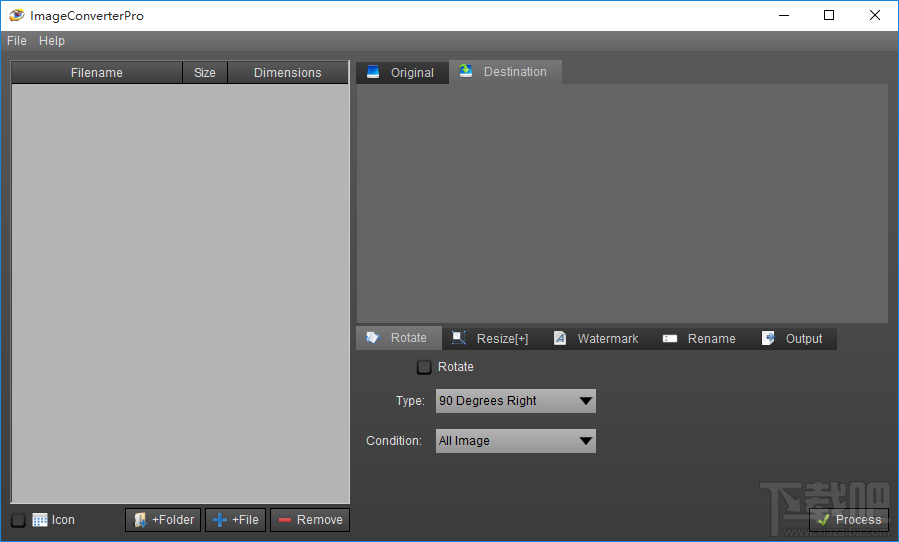The image size is (899, 542).
Task: Sort list by Filename column header
Action: (97, 73)
